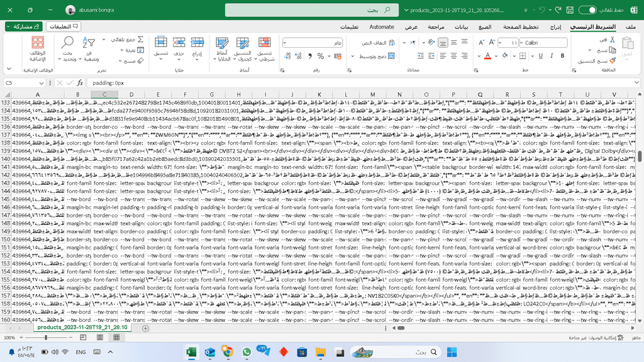Viewport: 644px width, 362px height.
Task: Click the Insert cells (إدراج) icon
Action: (197, 42)
